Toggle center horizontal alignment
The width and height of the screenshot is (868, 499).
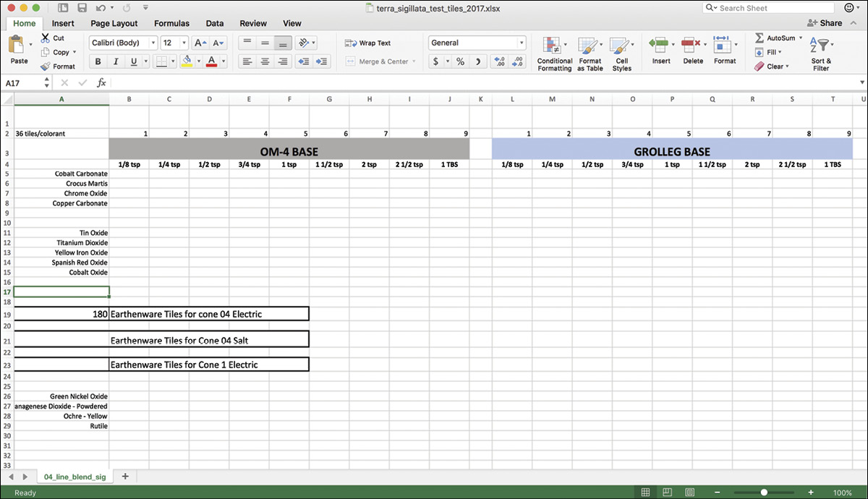click(x=265, y=61)
